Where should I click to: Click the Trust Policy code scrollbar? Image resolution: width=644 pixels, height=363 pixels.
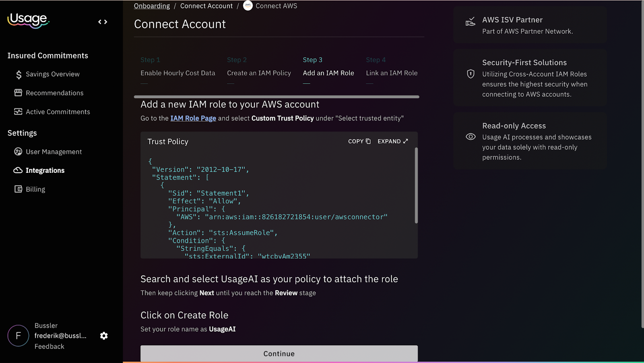(x=416, y=185)
